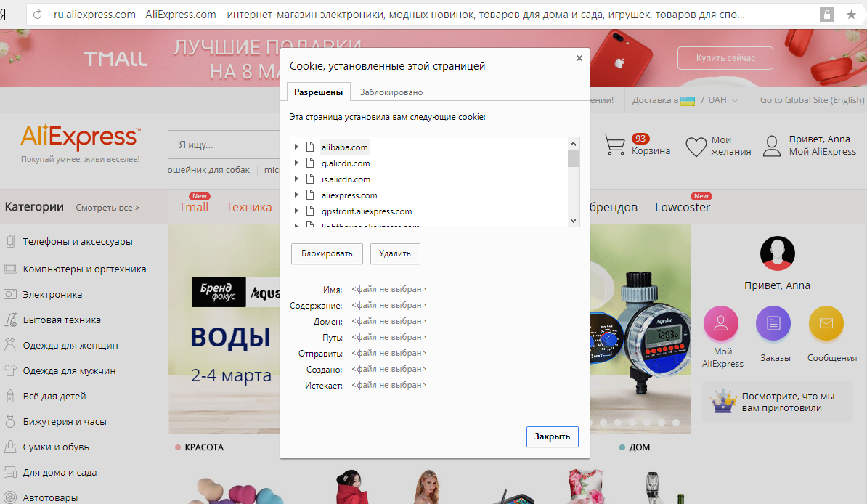
Task: Open the Lowcoster navigation tab
Action: pos(683,207)
